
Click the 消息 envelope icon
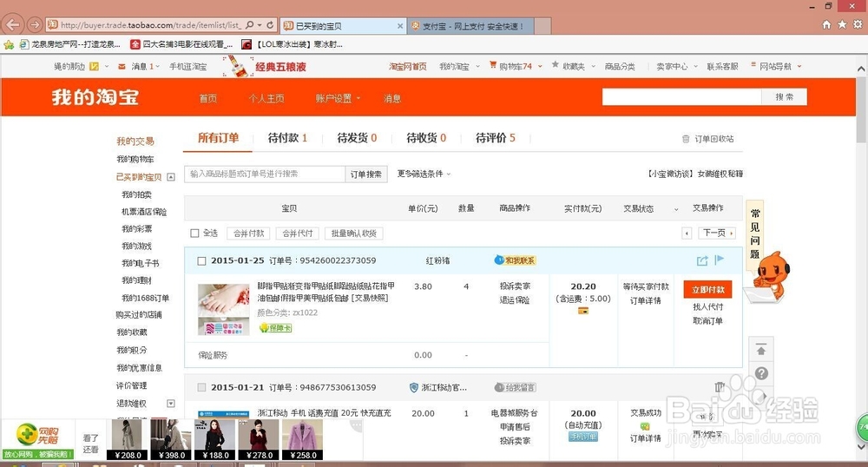pos(122,66)
